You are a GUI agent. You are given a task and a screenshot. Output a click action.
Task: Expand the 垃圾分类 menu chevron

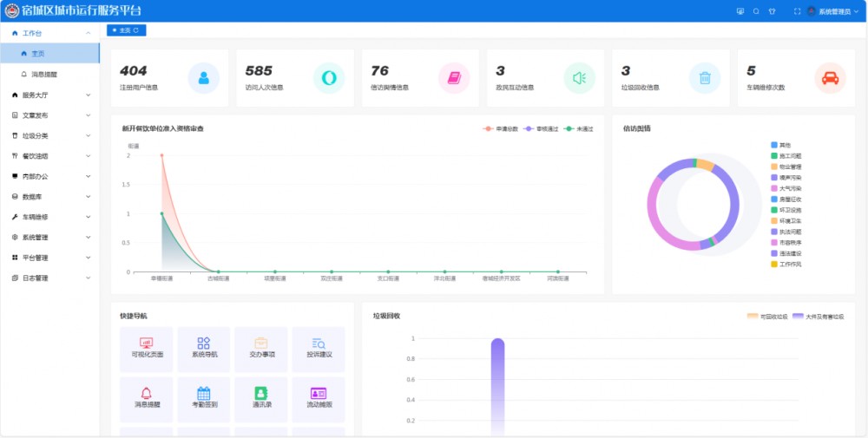click(88, 135)
